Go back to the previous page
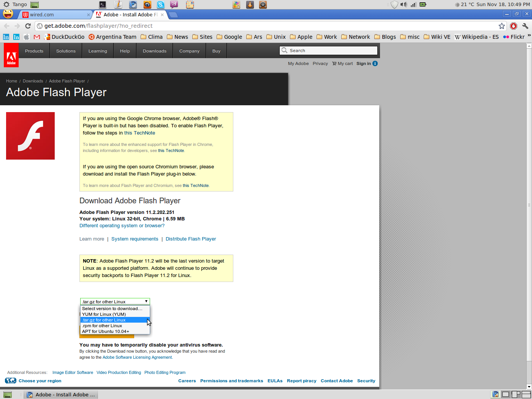The width and height of the screenshot is (532, 399). click(x=6, y=26)
